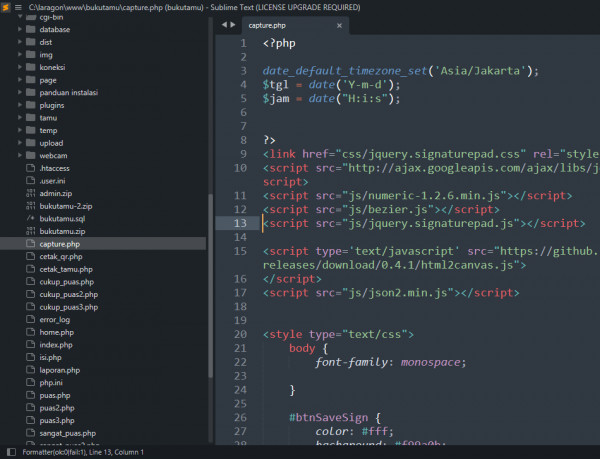The height and width of the screenshot is (459, 600).
Task: Expand the database folder arrow
Action: 20,29
